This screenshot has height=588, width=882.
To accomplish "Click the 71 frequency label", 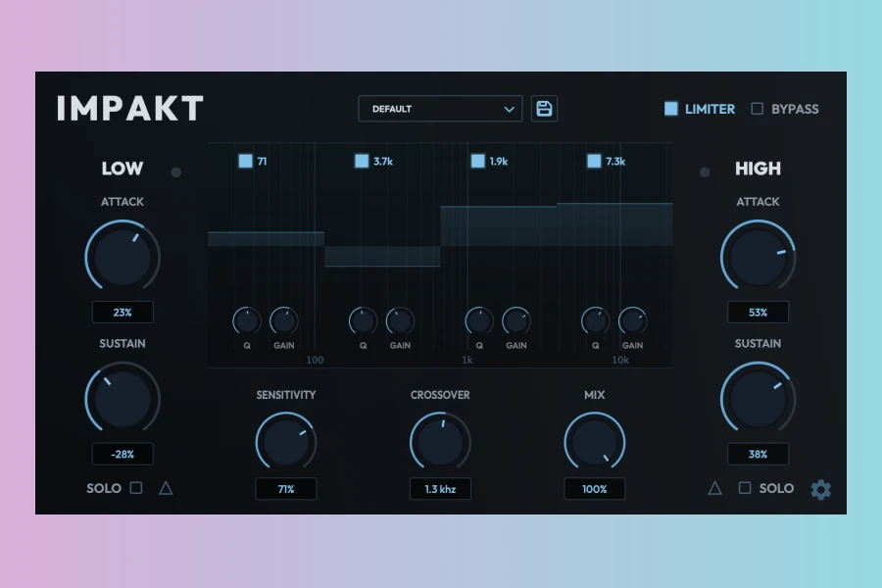I will tap(262, 162).
